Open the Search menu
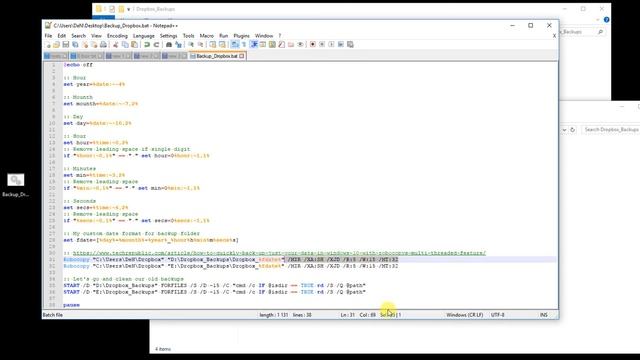640x360 pixels. coord(78,36)
